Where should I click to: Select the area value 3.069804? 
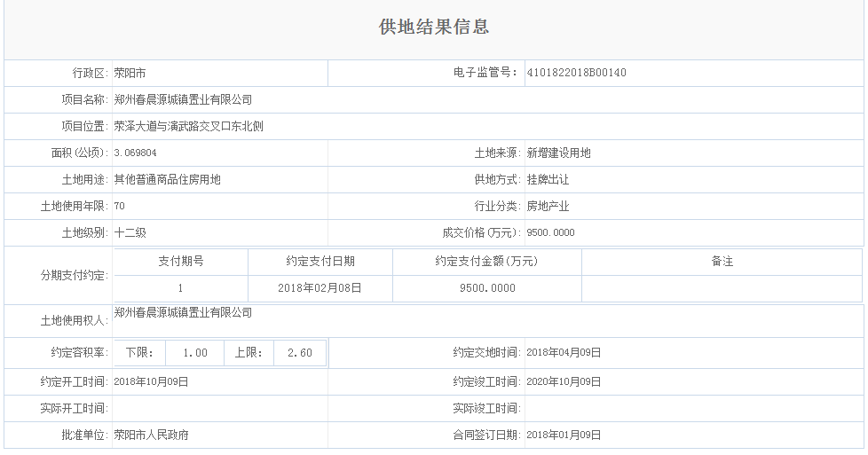(135, 153)
